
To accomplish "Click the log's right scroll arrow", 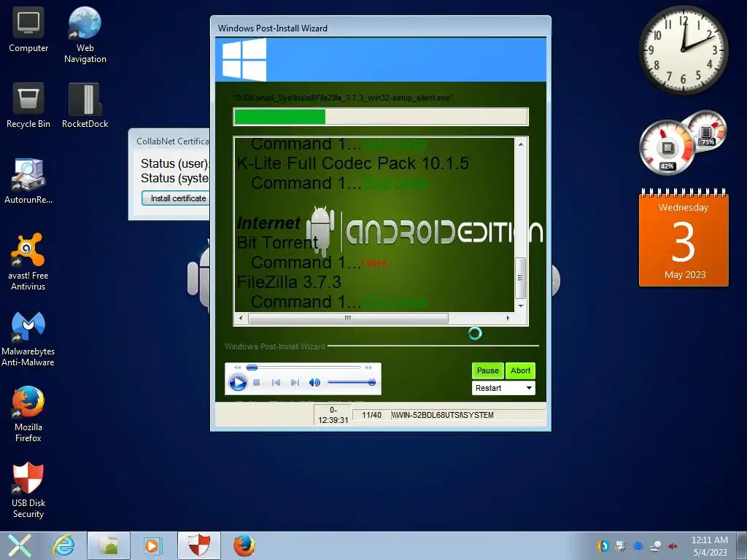I will pos(508,318).
